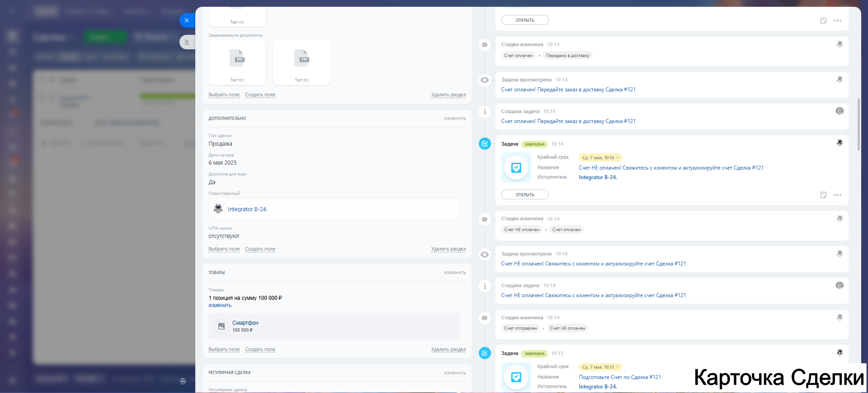Open the note icon for the Счет НЕ оплачен task
Screen dimensions: 868x393
click(823, 195)
